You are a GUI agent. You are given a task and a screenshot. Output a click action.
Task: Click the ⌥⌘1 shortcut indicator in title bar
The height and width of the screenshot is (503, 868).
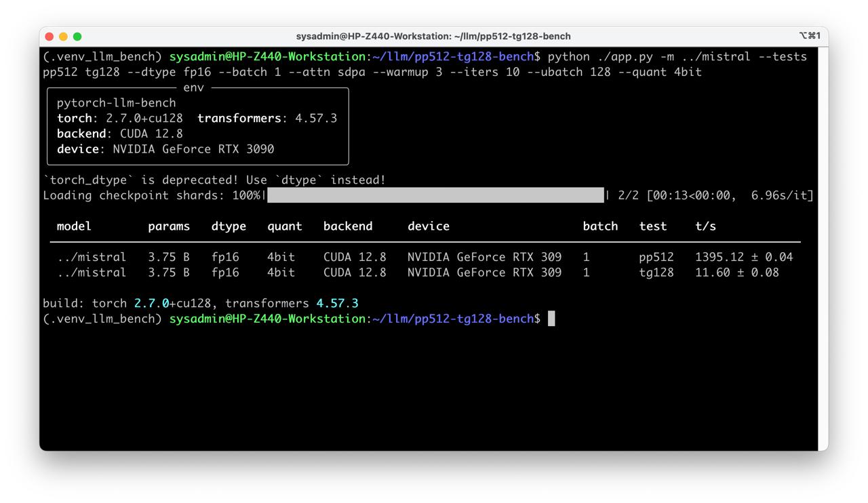click(x=810, y=36)
